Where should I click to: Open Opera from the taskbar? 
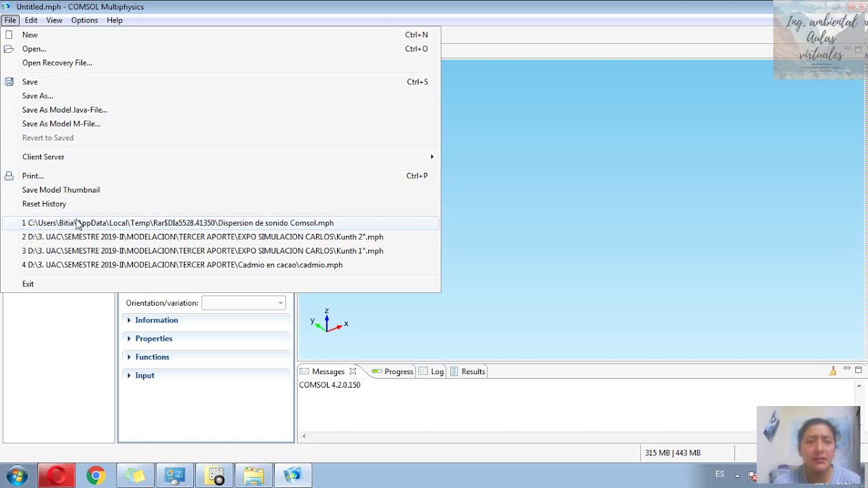(x=56, y=476)
